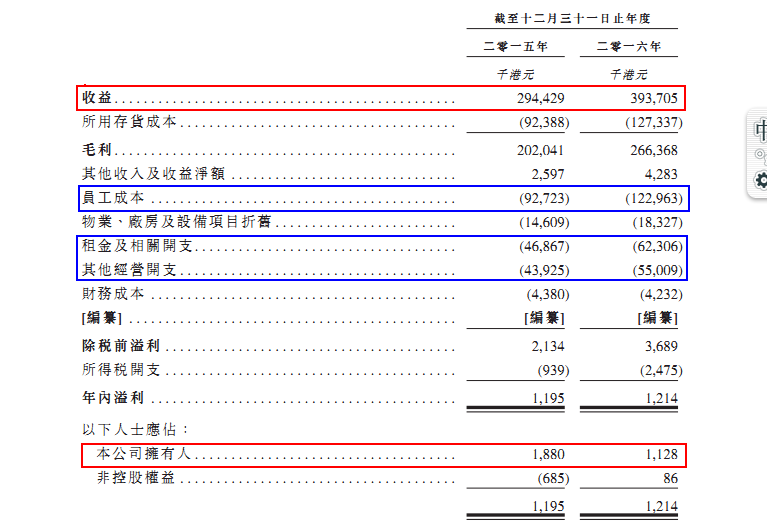
Task: Click [編纂] in the 二零一五年 column
Action: coord(544,318)
